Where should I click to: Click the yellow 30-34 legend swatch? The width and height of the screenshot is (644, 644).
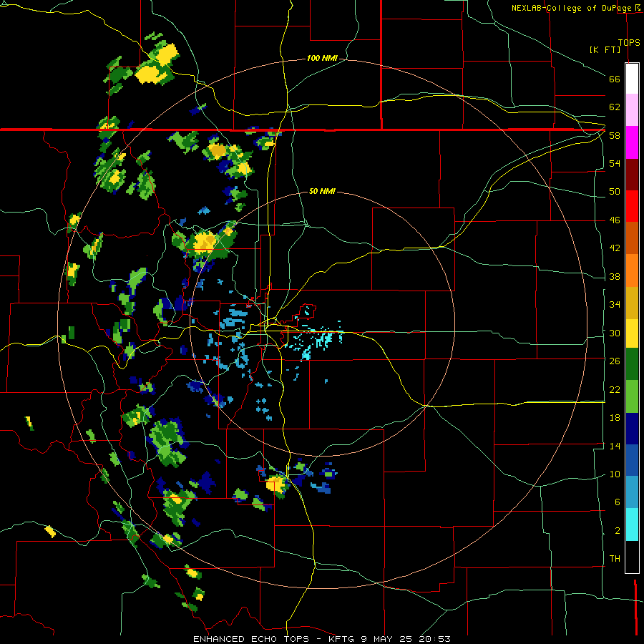(x=632, y=333)
